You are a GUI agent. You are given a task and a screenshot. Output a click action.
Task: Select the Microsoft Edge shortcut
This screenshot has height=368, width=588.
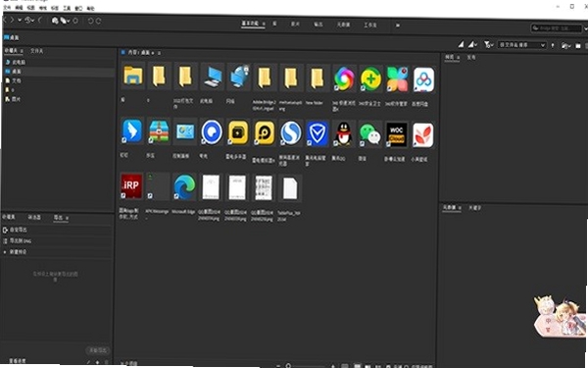(x=184, y=186)
